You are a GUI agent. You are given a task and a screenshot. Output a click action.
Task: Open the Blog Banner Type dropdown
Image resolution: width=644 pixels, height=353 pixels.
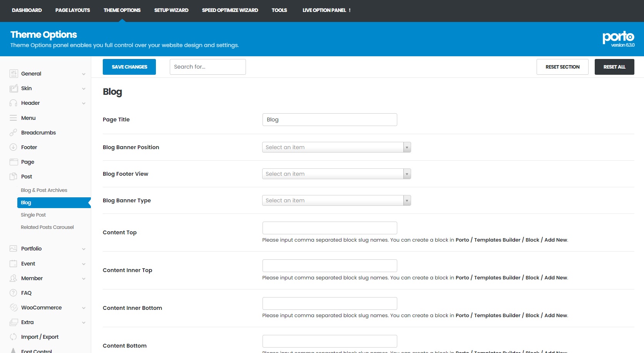[336, 200]
